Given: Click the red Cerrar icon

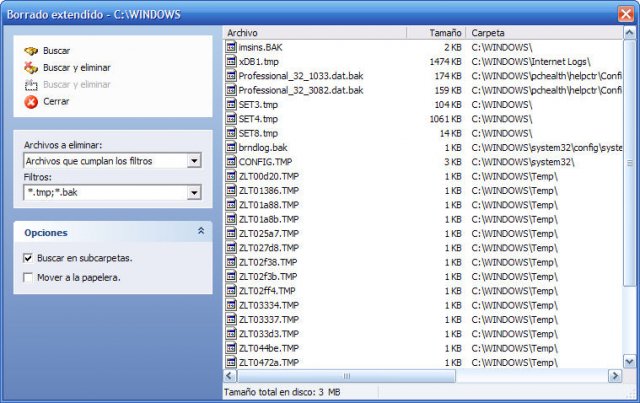Looking at the screenshot, I should pyautogui.click(x=31, y=102).
